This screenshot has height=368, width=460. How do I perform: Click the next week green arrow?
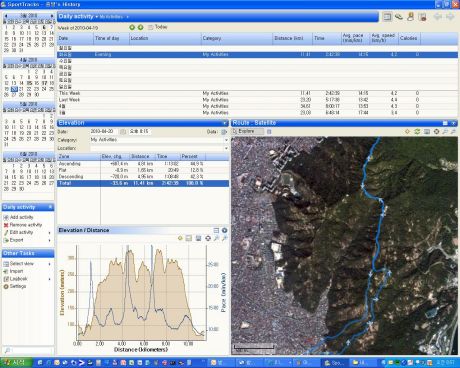click(x=140, y=27)
